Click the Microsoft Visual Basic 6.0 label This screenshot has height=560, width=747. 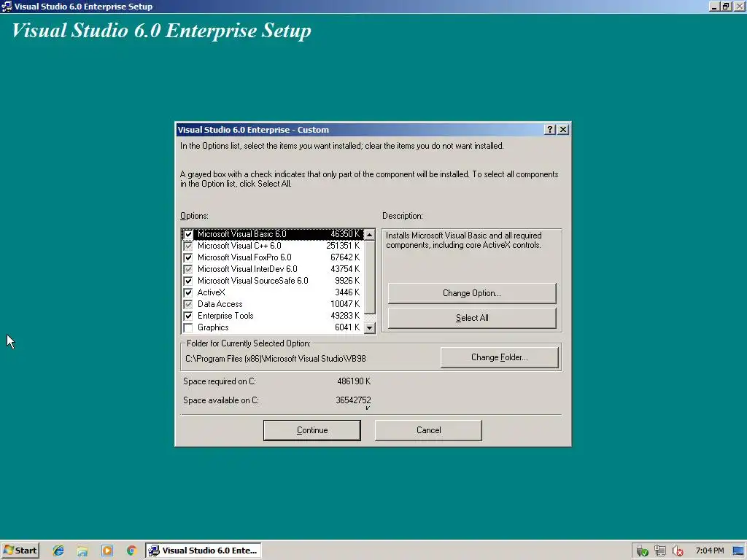click(242, 234)
